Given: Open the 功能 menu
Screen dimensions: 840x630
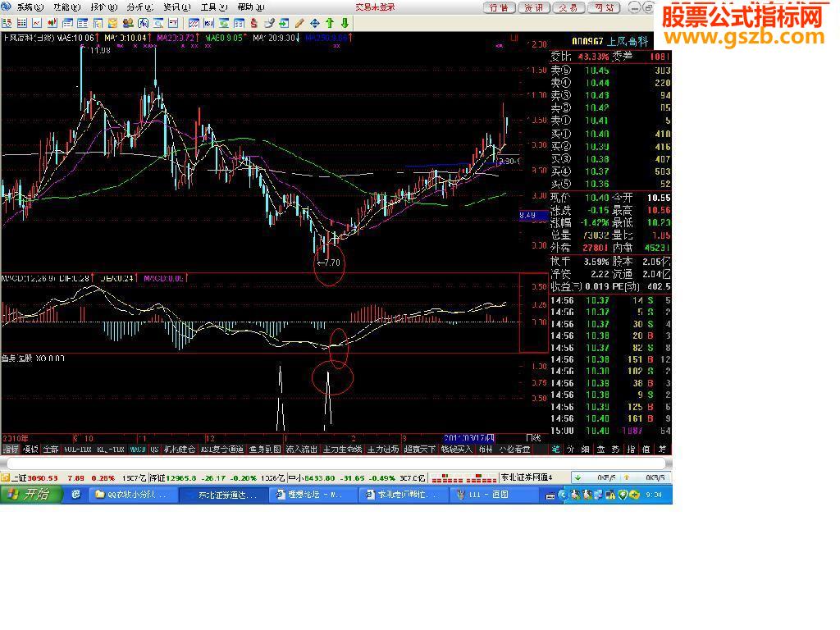Looking at the screenshot, I should click(x=67, y=7).
